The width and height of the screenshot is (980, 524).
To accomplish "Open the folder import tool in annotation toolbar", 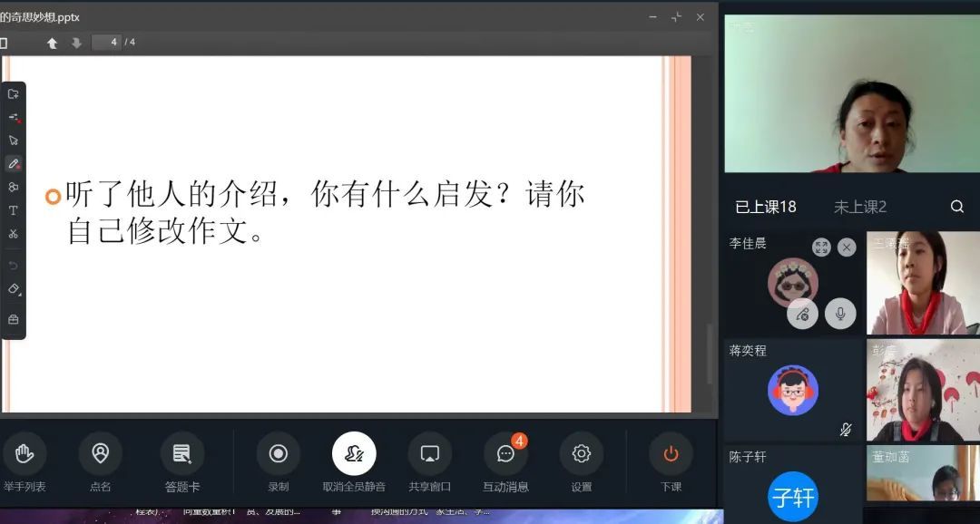I will coord(13,94).
